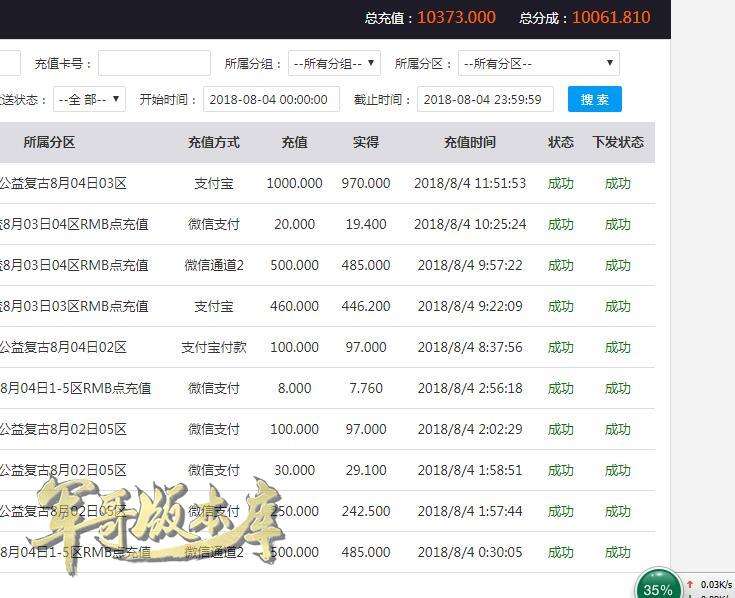Image resolution: width=735 pixels, height=598 pixels.
Task: Select timestamp 2018/8/4 8:37:56
Action: [470, 347]
